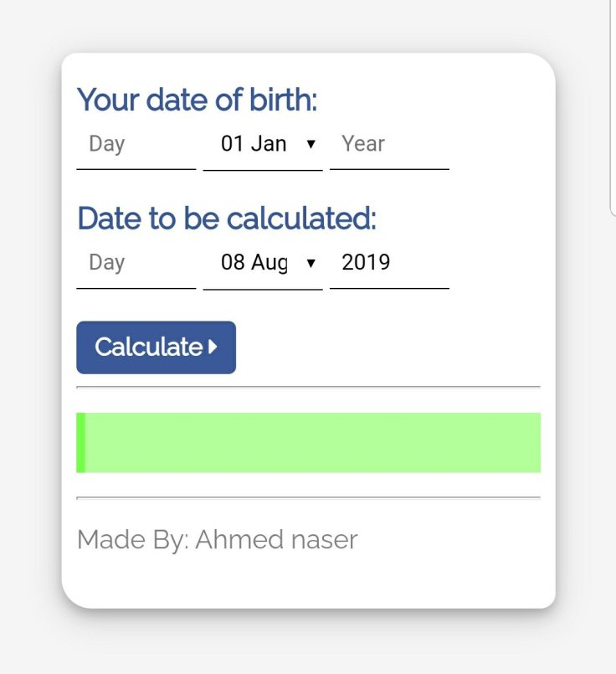
Task: Click the Date to be calculated heading
Action: (227, 219)
